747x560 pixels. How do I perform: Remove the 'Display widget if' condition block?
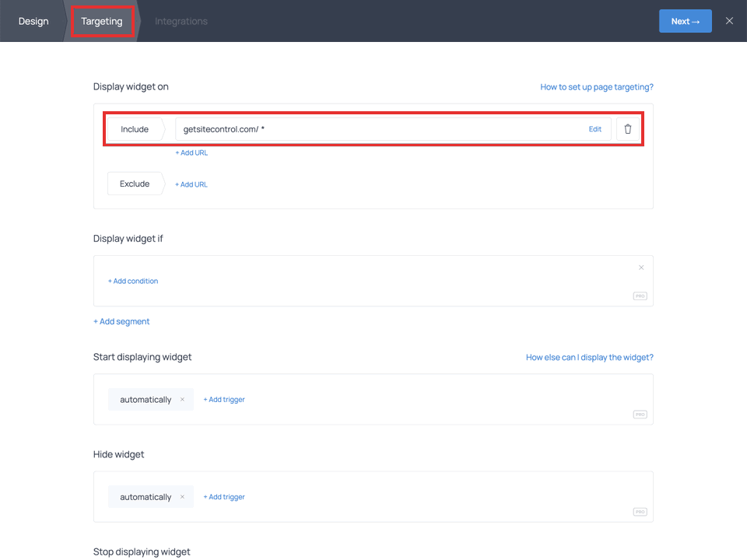641,268
